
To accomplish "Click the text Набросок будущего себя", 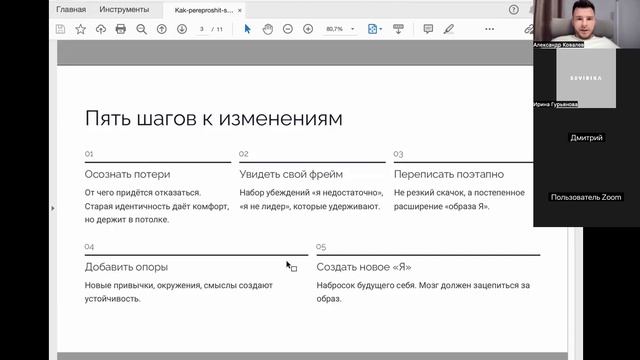I will 366,285.
